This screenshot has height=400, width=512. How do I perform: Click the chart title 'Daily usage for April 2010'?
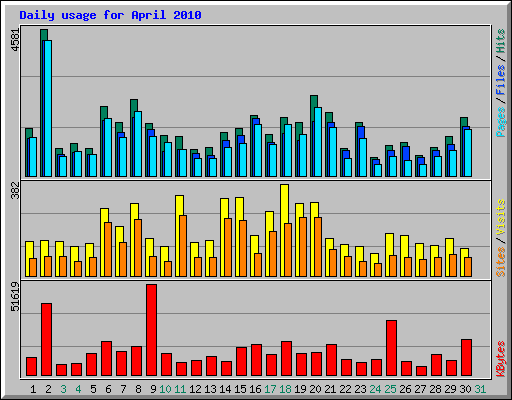click(110, 15)
